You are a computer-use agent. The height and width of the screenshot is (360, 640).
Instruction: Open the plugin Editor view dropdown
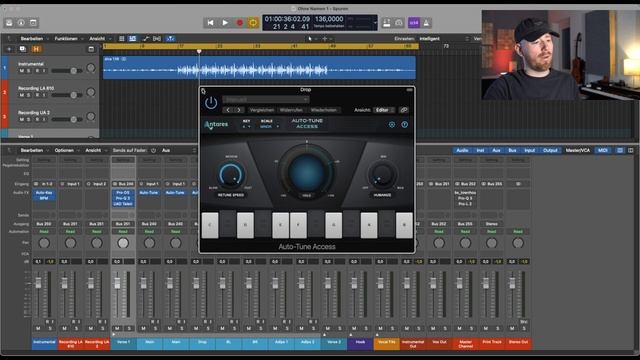(x=384, y=110)
